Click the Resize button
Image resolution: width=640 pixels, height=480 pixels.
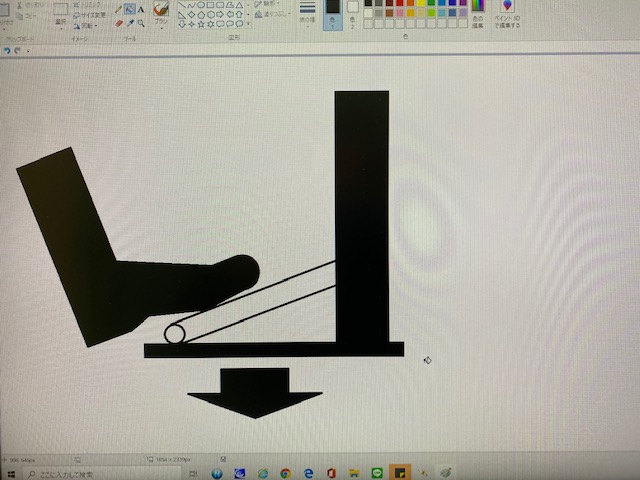(x=91, y=15)
